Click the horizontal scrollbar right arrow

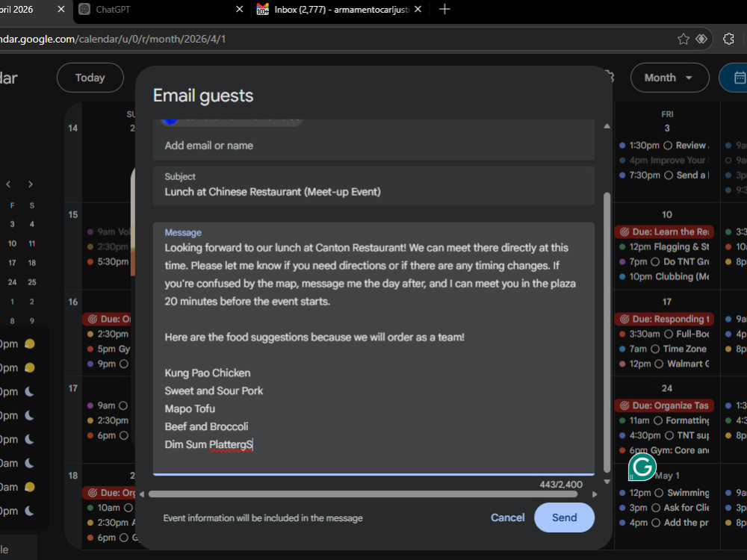click(x=595, y=494)
